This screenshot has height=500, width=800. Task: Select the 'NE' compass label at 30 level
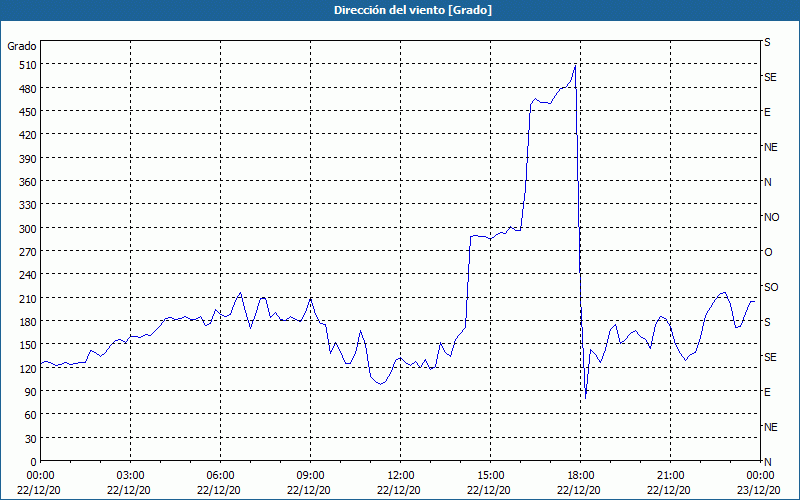click(770, 427)
